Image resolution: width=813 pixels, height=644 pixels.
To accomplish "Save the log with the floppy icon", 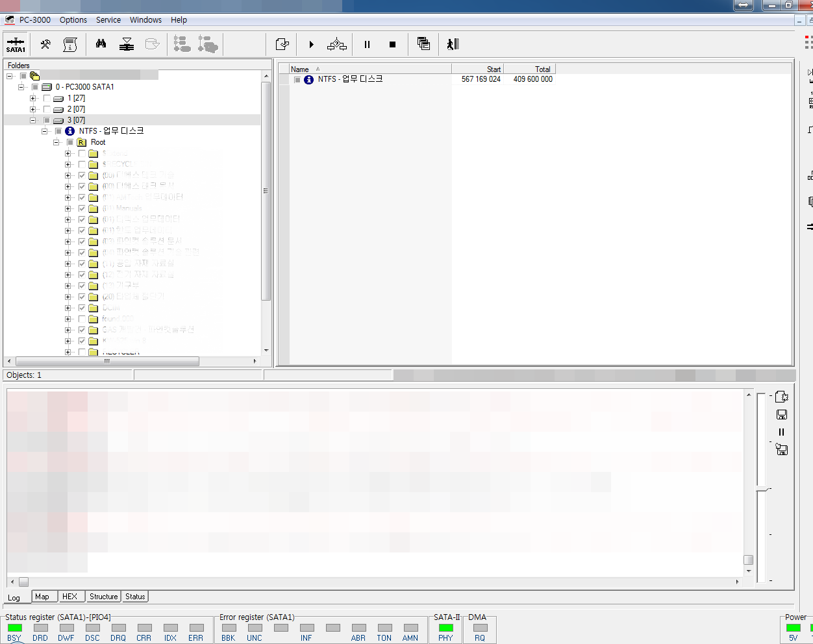I will (x=782, y=414).
